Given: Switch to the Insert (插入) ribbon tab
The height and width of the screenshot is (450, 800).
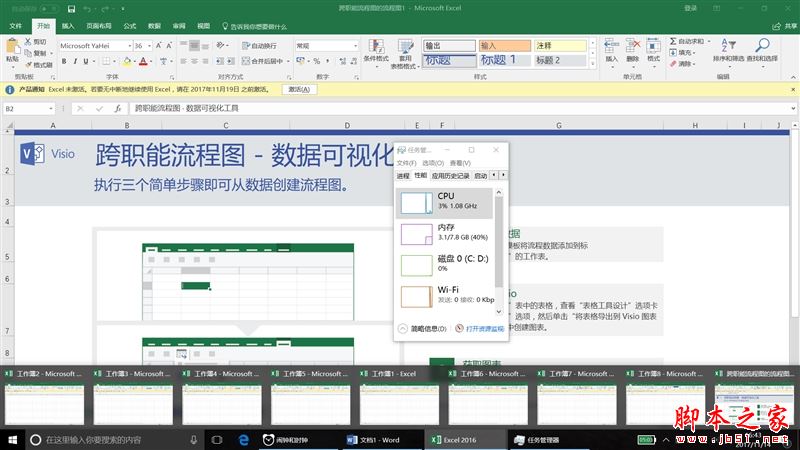Looking at the screenshot, I should [x=68, y=26].
